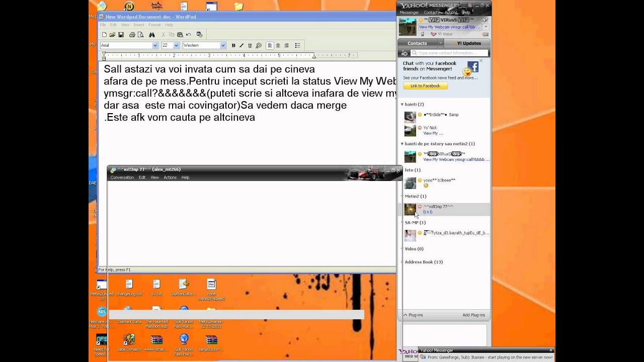Click the SA-MP (1) group label
This screenshot has width=644, height=362.
pos(415,223)
